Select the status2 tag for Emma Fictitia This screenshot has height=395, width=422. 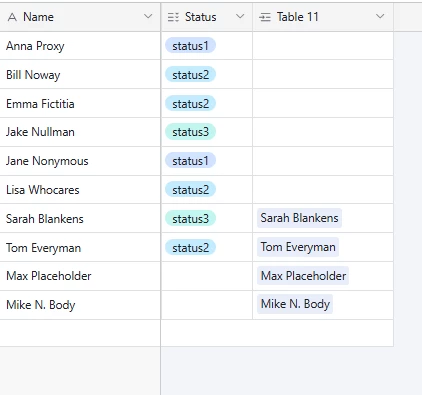point(190,104)
